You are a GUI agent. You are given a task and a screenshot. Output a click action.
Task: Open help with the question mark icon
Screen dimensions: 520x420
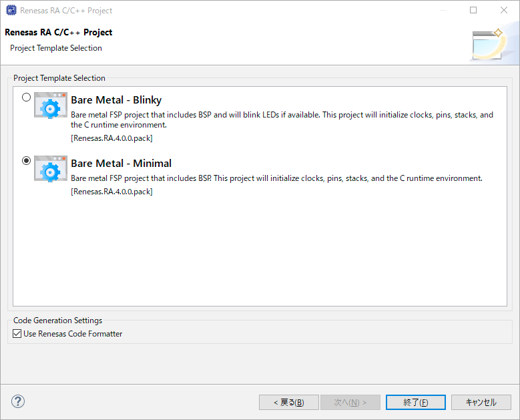[18, 401]
